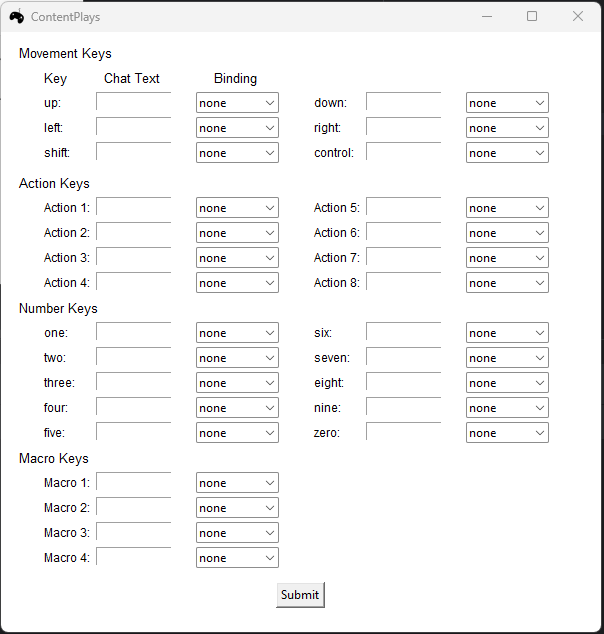The image size is (604, 634).
Task: Open the five key binding dropdown
Action: 237,433
